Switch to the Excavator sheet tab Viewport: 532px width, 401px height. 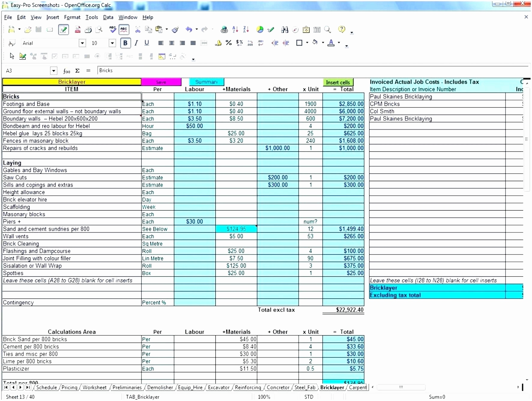(219, 387)
